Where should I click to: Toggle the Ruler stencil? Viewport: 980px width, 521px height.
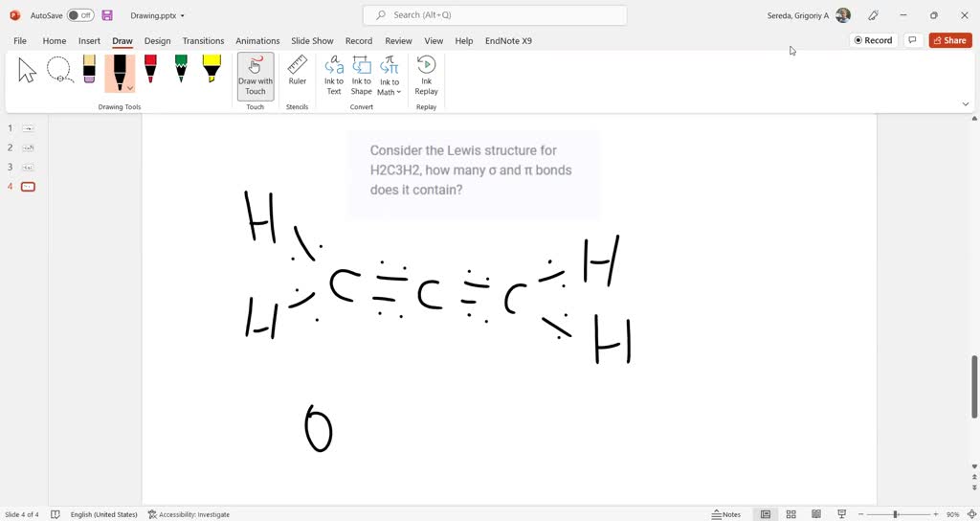pos(298,71)
